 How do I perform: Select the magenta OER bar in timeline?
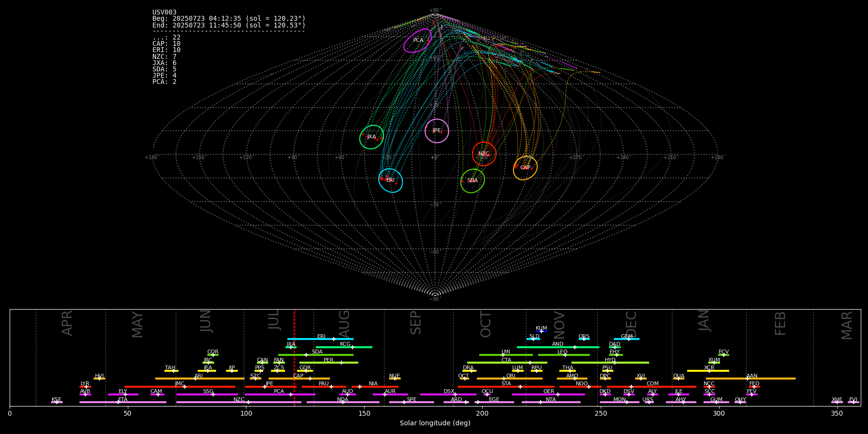pyautogui.click(x=548, y=394)
